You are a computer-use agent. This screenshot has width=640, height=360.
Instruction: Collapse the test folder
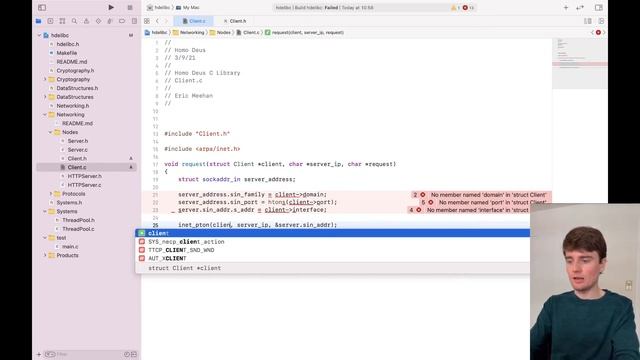coord(45,238)
